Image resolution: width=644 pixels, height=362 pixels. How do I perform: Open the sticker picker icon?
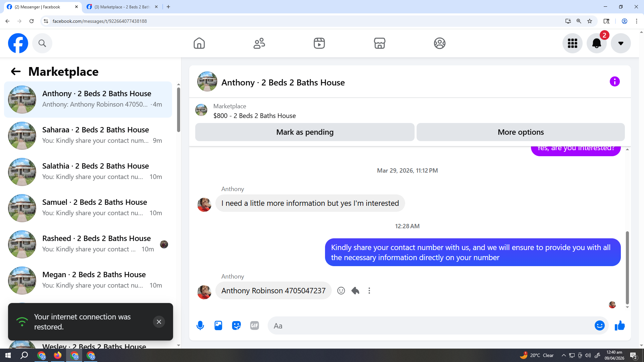[236, 325]
